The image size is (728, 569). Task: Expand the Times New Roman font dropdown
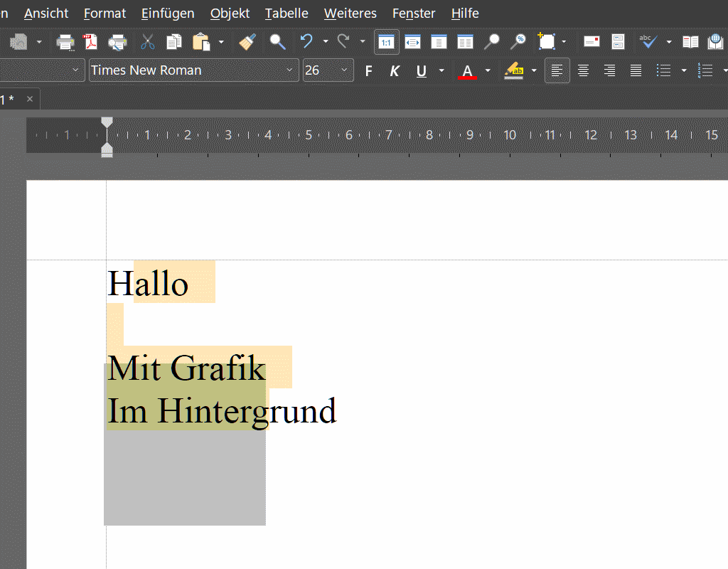tap(289, 70)
